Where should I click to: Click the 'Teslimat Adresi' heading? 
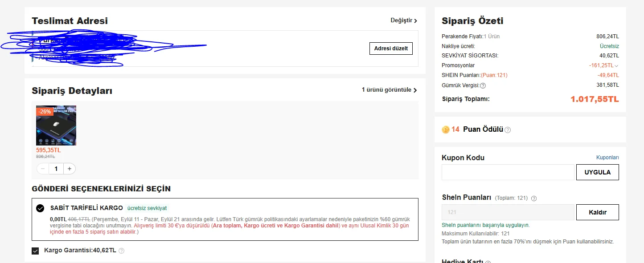[x=70, y=21]
